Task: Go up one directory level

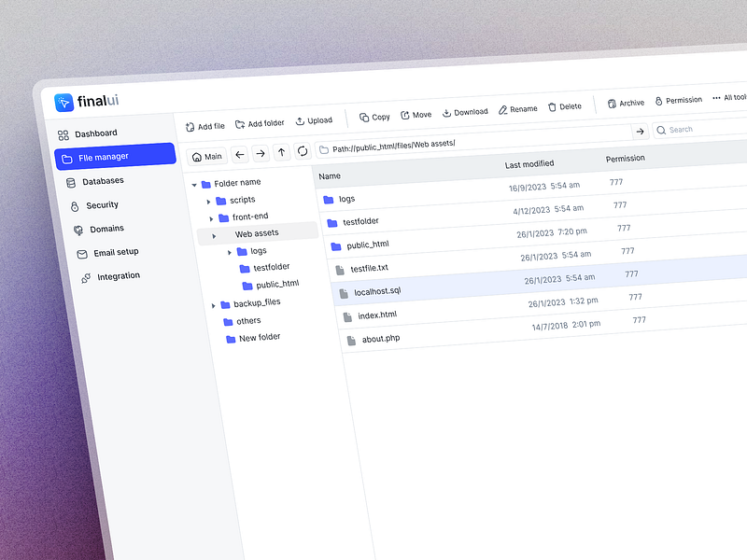Action: (281, 152)
